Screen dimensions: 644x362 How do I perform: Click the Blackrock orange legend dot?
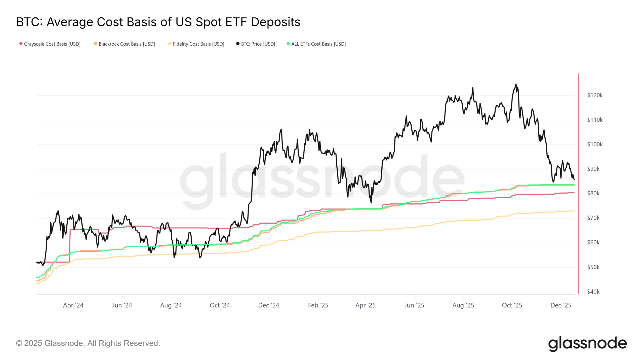coord(95,44)
